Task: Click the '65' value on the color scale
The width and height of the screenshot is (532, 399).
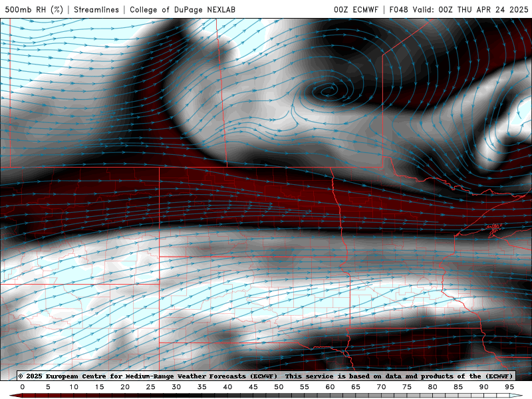Action: [356, 387]
